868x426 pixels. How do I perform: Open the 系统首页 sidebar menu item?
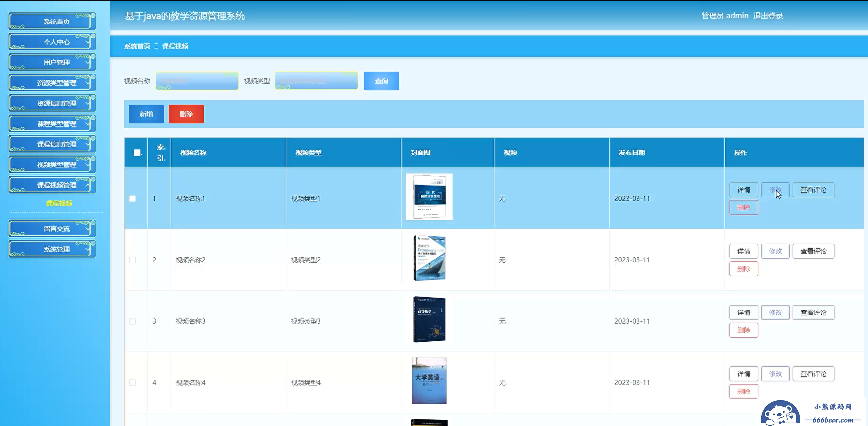click(52, 21)
